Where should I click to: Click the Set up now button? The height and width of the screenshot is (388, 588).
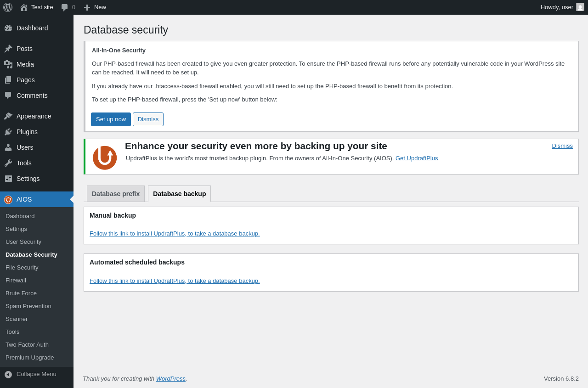pyautogui.click(x=111, y=119)
